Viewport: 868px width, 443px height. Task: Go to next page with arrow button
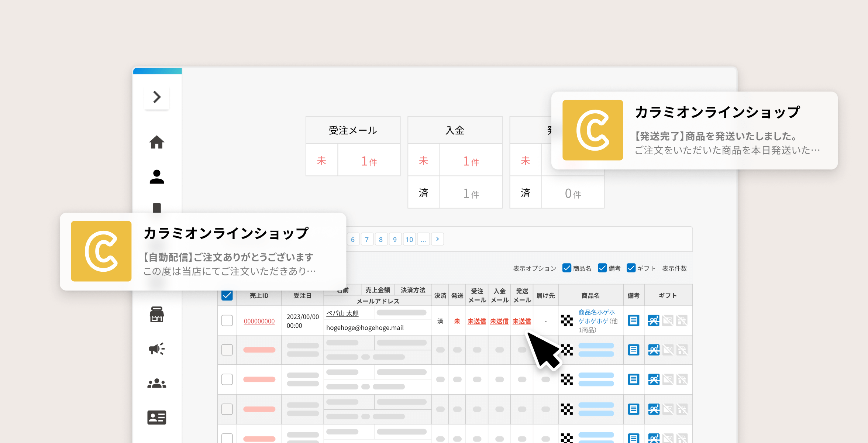438,239
